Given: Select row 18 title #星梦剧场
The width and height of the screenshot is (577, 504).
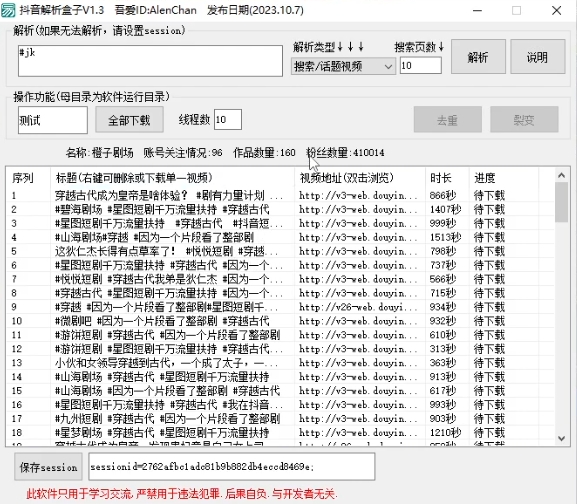Looking at the screenshot, I should [x=162, y=433].
